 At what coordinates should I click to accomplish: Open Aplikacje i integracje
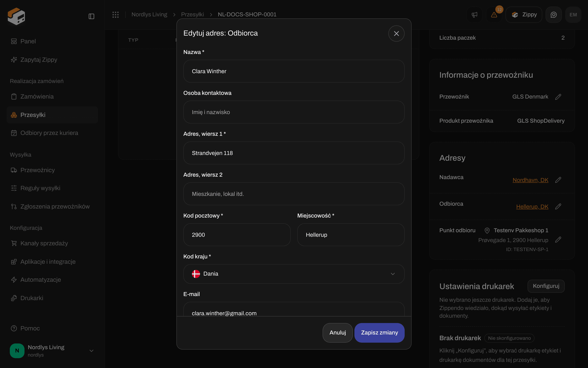click(x=52, y=262)
